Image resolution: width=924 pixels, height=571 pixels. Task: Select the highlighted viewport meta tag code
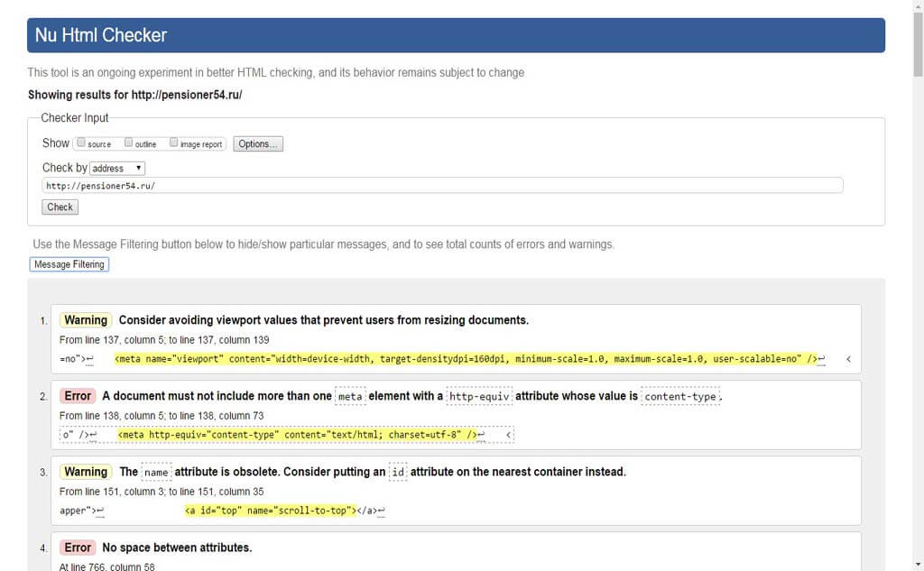coord(466,359)
